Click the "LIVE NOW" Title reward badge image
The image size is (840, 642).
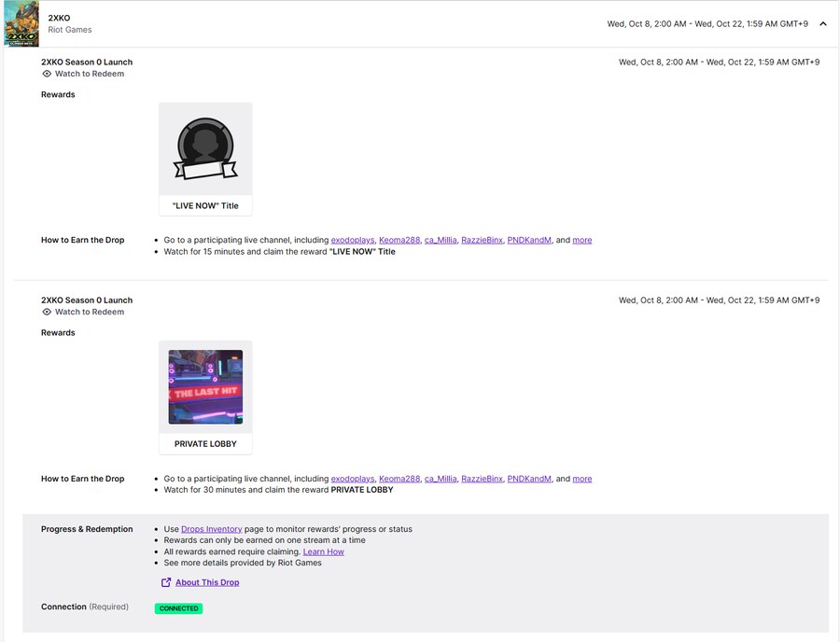click(205, 150)
